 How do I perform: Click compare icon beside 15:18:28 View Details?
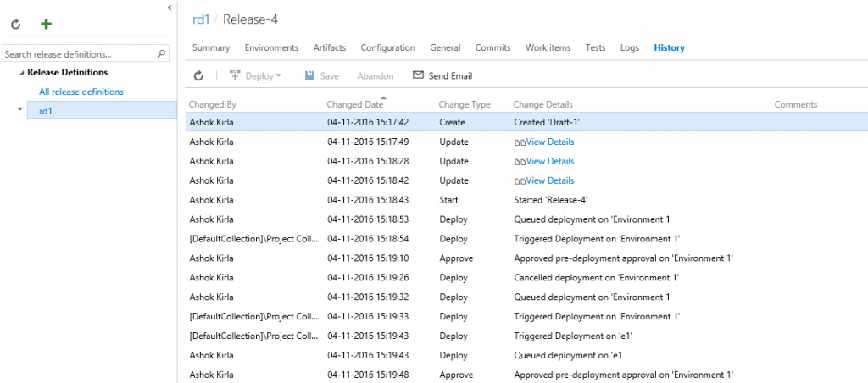pos(520,162)
